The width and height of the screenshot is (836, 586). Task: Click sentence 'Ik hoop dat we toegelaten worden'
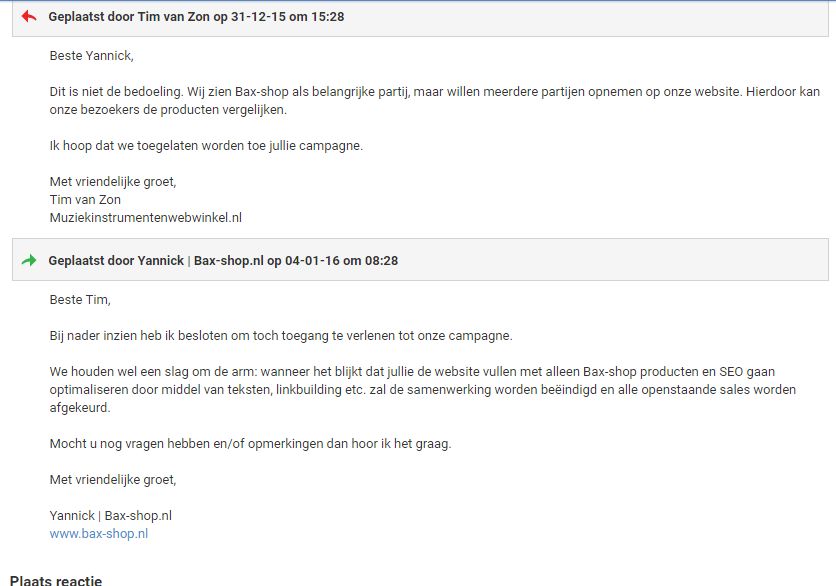point(206,146)
